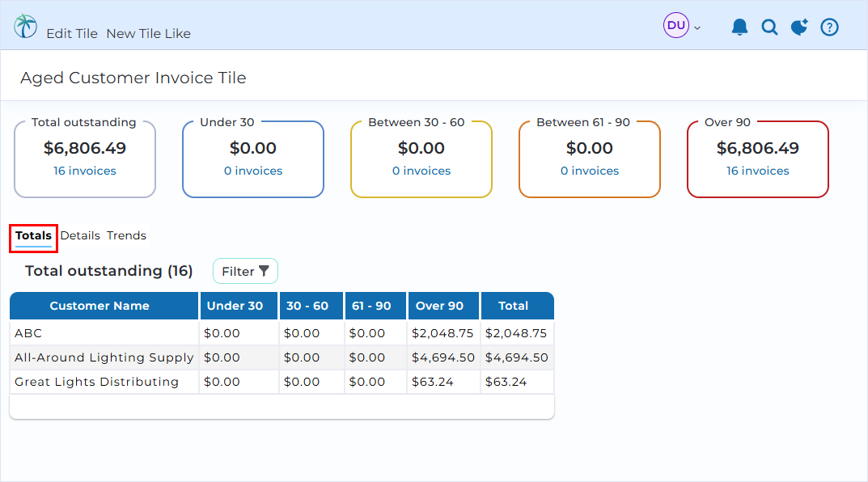This screenshot has width=868, height=482.
Task: Click New Tile Like
Action: tap(148, 34)
